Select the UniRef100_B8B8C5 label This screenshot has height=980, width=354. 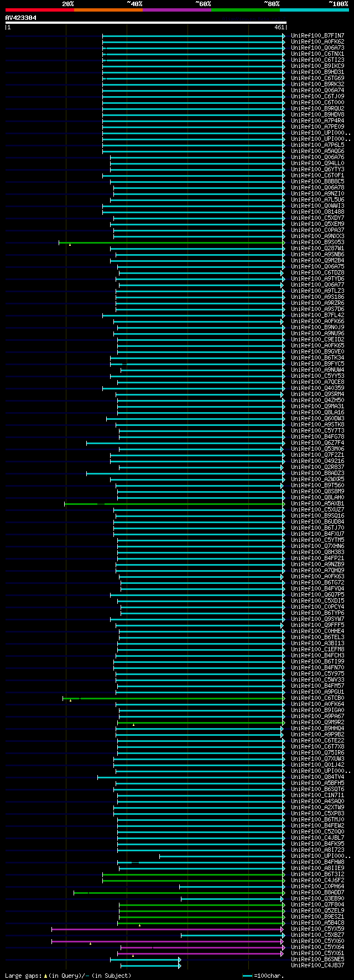point(317,182)
